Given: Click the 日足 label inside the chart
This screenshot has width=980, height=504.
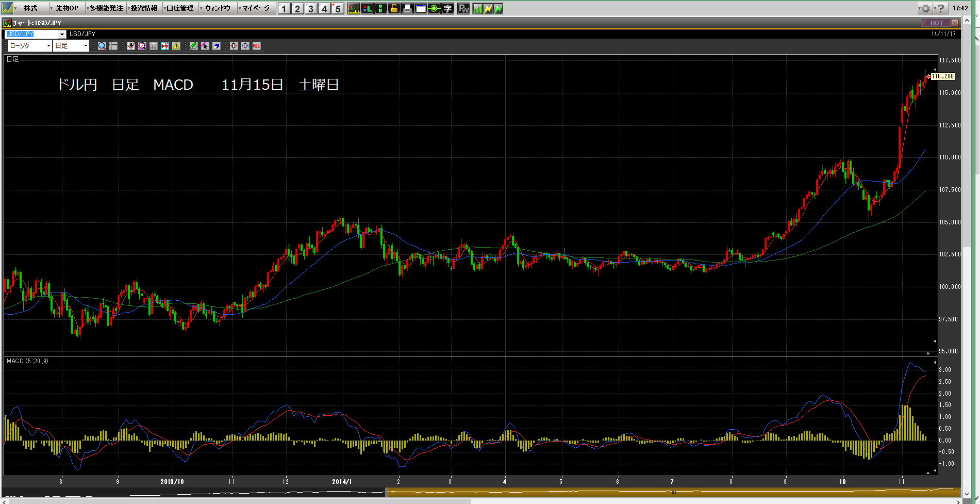Looking at the screenshot, I should [12, 59].
